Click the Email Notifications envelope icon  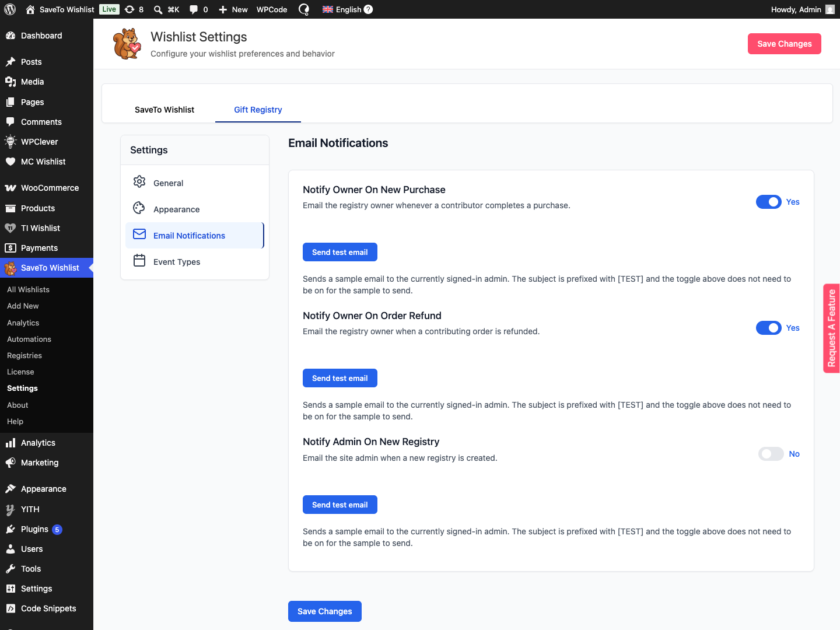[139, 234]
